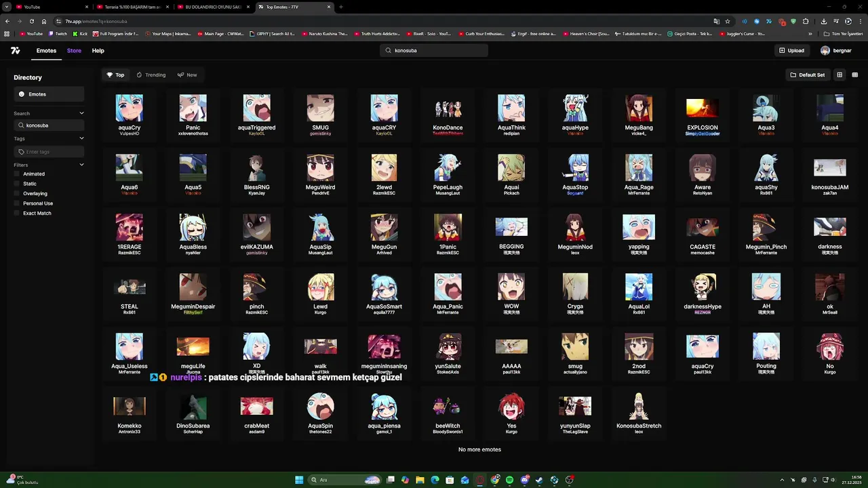Open the Store navigation tab
Viewport: 868px width, 488px height.
pos(74,51)
